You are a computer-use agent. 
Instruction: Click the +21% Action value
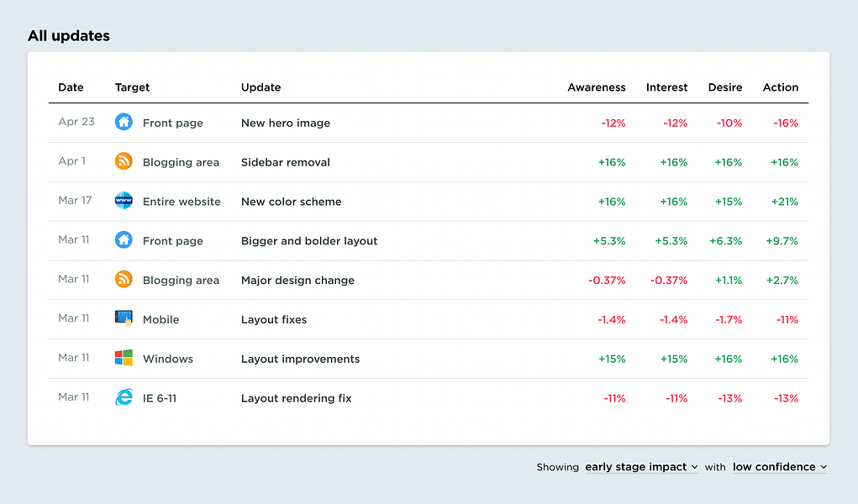click(784, 202)
